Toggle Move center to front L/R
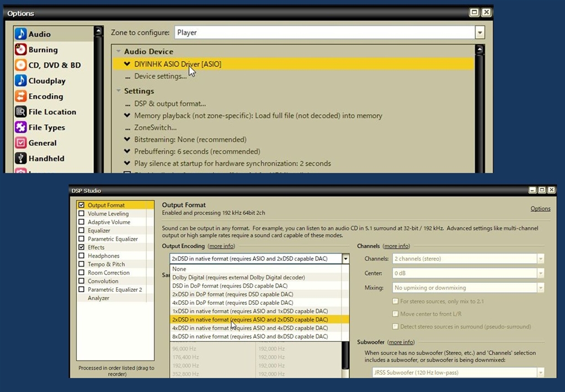 coord(395,314)
